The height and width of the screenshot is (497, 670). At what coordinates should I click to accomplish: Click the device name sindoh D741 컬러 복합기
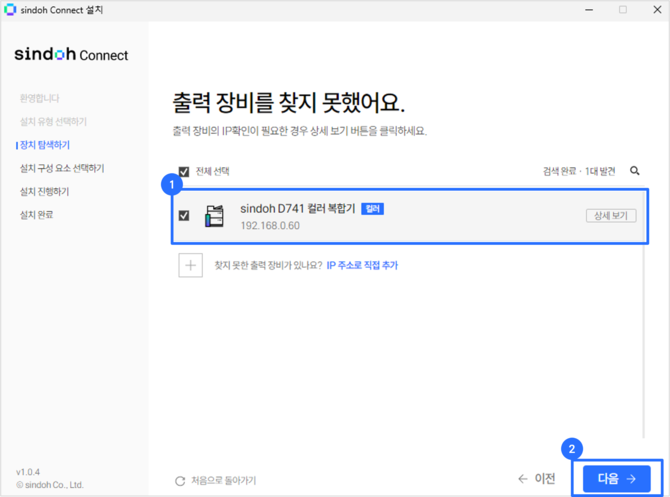pos(297,209)
